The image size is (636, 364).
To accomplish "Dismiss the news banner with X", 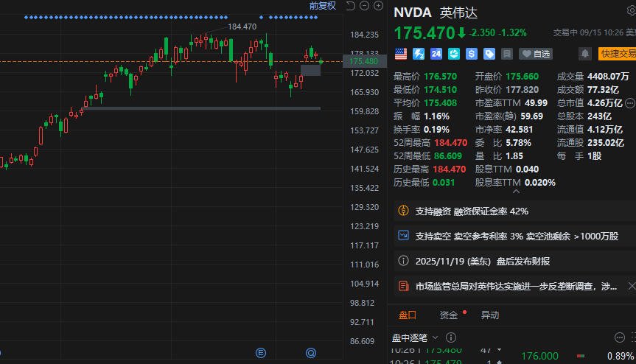I will pos(632,286).
